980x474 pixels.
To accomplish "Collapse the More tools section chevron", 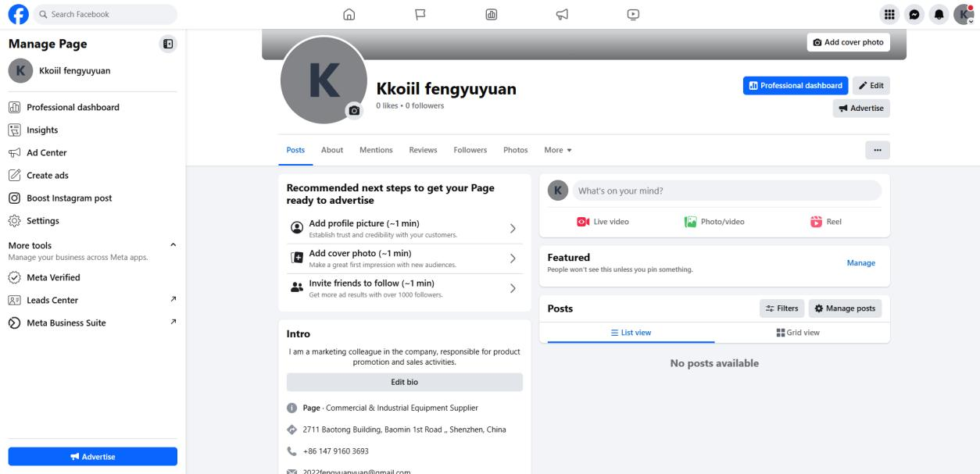I will click(x=173, y=245).
